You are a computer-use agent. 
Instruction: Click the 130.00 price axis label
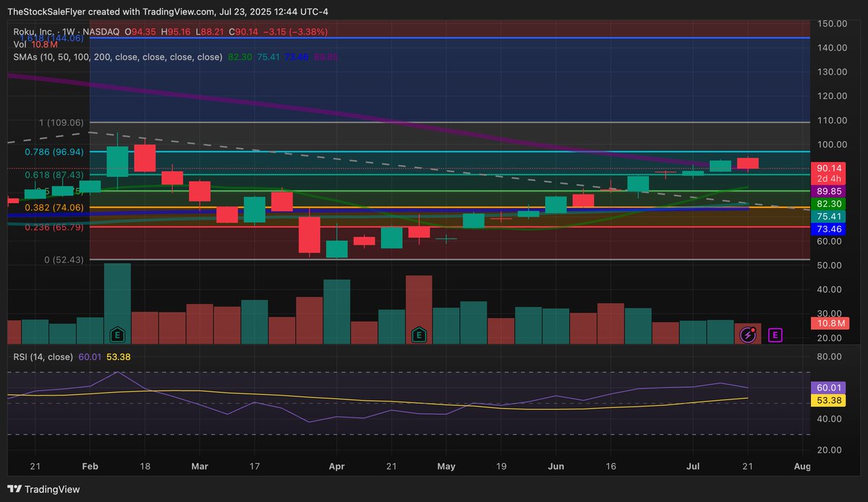click(830, 72)
